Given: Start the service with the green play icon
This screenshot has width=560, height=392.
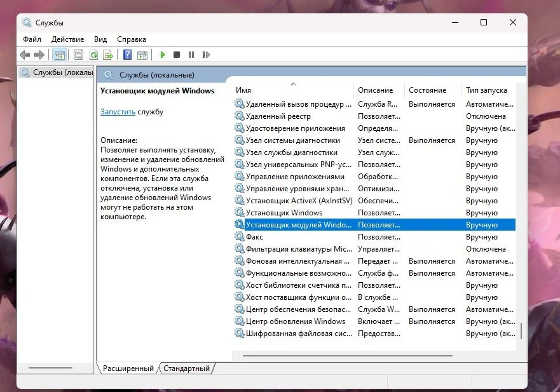Looking at the screenshot, I should pyautogui.click(x=163, y=55).
